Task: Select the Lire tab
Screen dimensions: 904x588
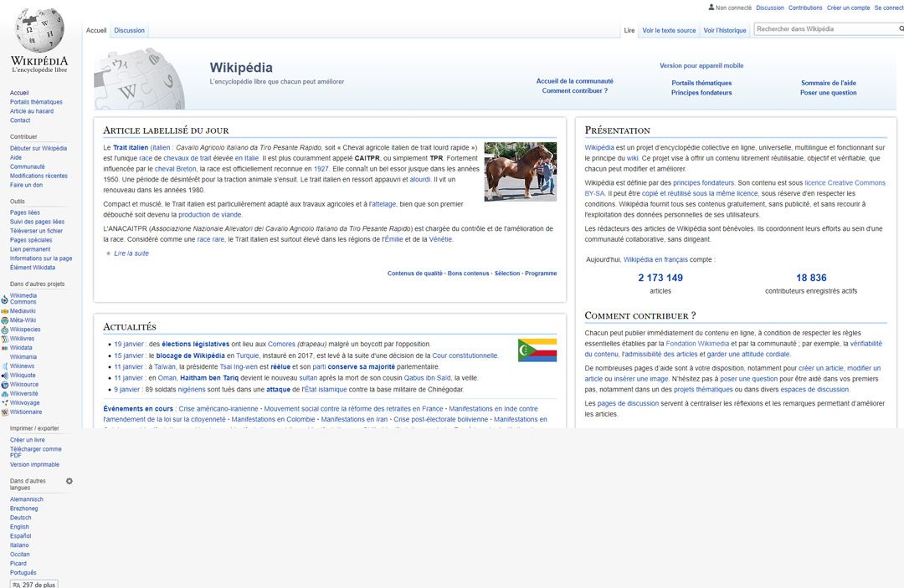Action: [x=629, y=30]
